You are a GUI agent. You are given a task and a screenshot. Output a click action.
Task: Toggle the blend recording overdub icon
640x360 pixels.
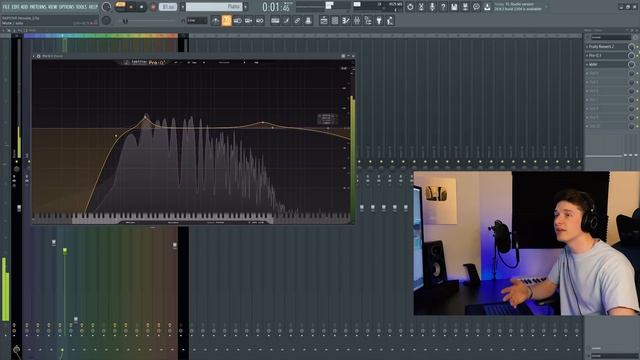pyautogui.click(x=249, y=20)
